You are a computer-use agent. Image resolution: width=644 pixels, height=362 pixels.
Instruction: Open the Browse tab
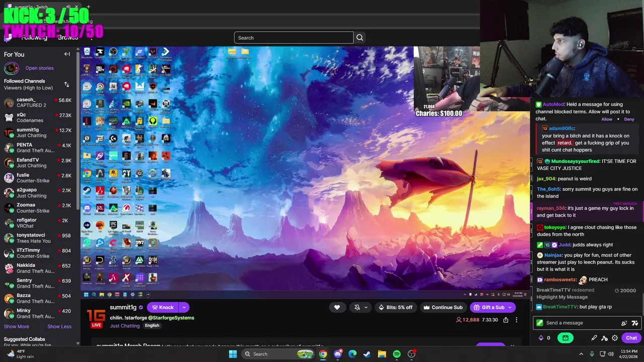tap(68, 38)
